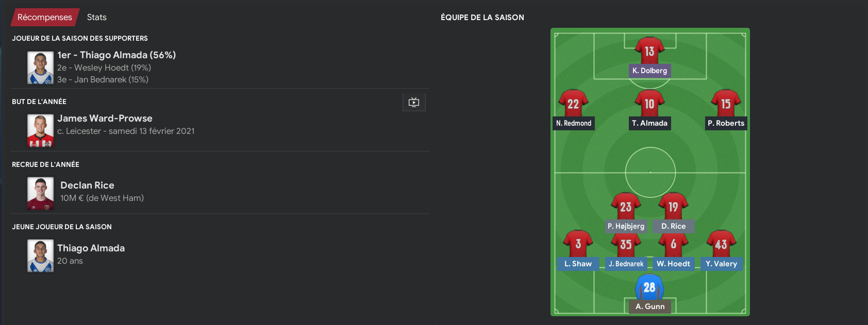868x325 pixels.
Task: Click Jan Bednarek third place entry
Action: [103, 79]
